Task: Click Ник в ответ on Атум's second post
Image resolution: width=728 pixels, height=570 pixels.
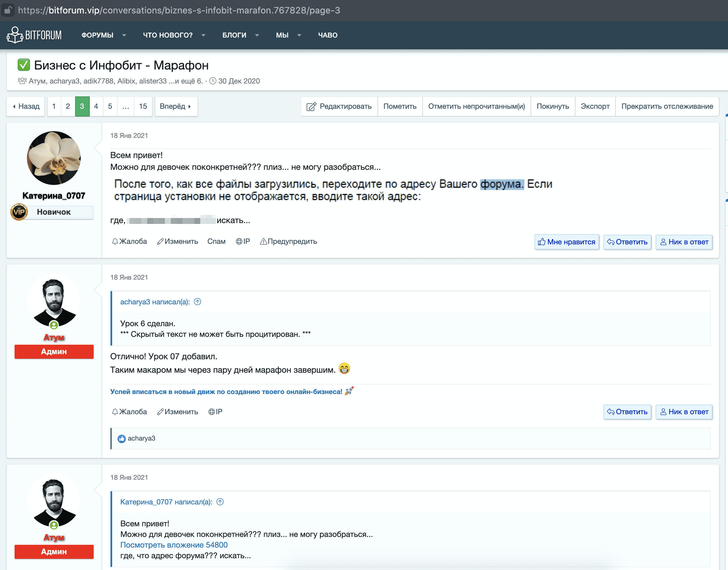Action: (x=684, y=412)
